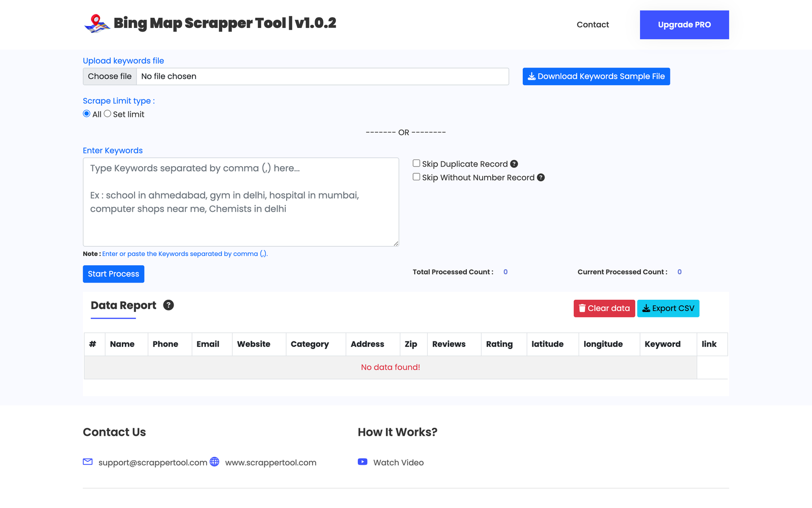Viewport: 812px width, 508px height.
Task: Click the Bing Map Scrapper logo icon
Action: 97,23
